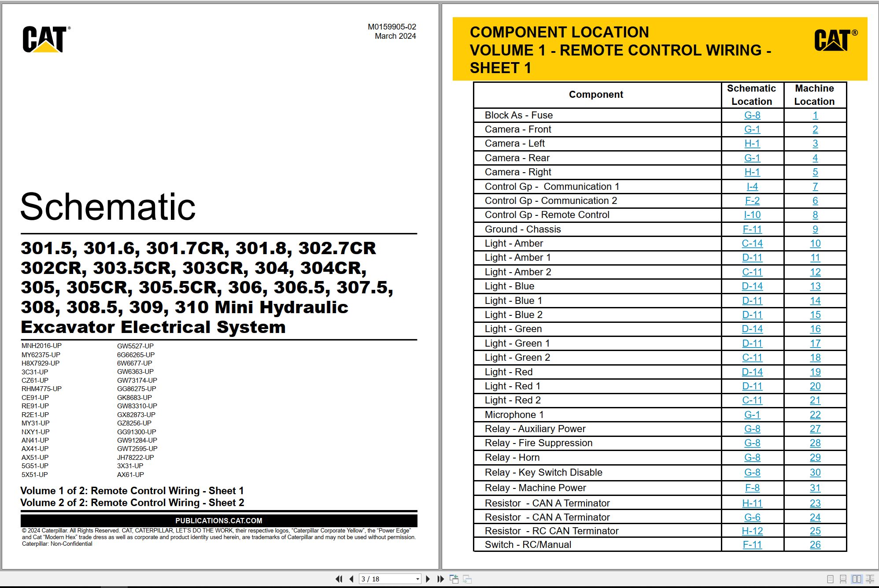Open machine location 27 for Relay - Auxiliary Power
The height and width of the screenshot is (588, 879).
pyautogui.click(x=815, y=429)
